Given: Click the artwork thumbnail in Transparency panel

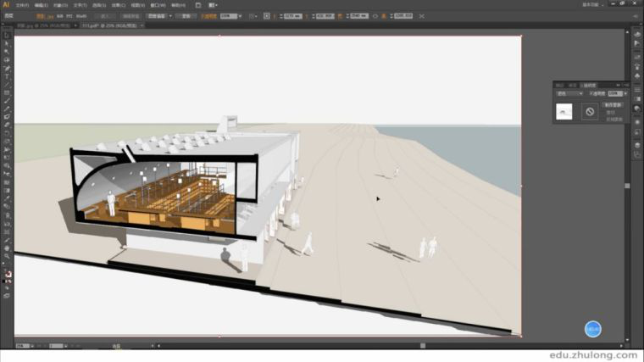Looking at the screenshot, I should coord(564,111).
